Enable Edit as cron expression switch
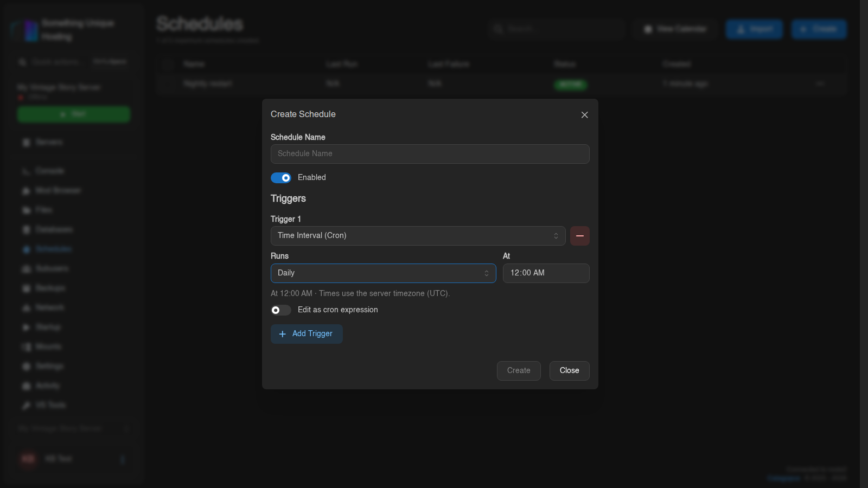The image size is (868, 488). click(281, 310)
